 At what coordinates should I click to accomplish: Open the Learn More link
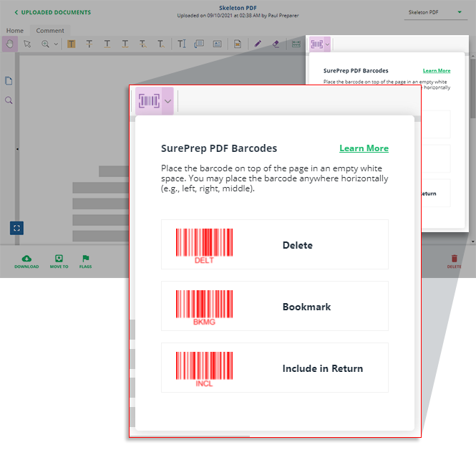pos(364,148)
